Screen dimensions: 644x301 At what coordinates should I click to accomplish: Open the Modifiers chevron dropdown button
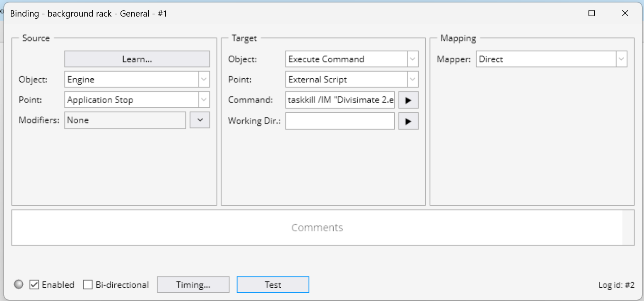coord(200,120)
